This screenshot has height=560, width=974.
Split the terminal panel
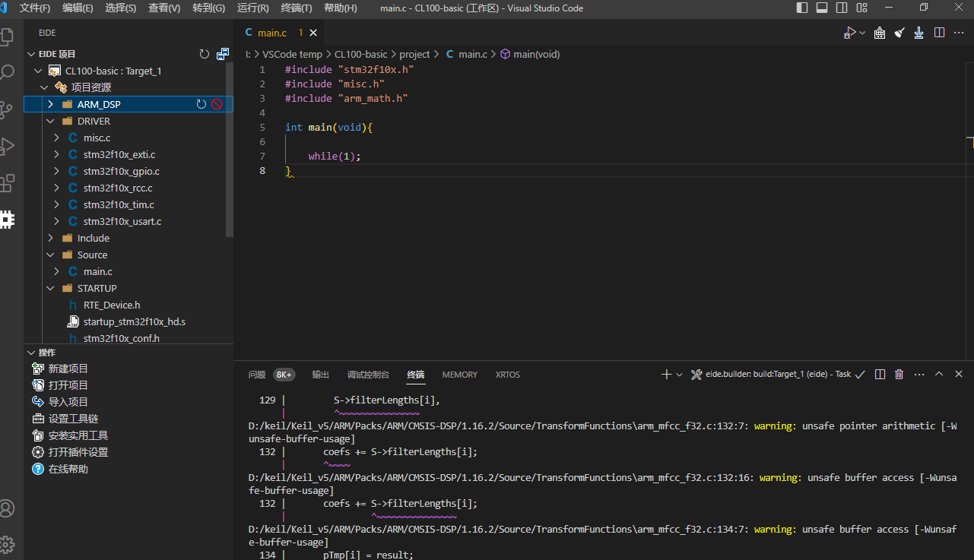(x=880, y=374)
